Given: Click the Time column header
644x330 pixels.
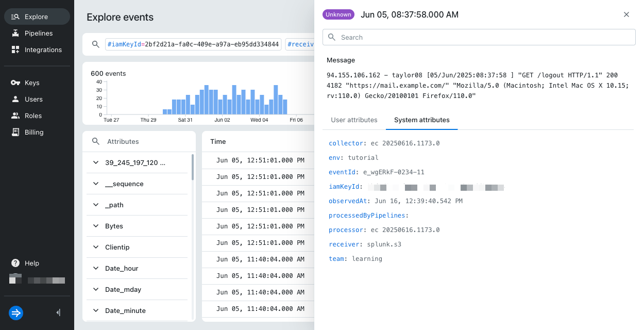Looking at the screenshot, I should [218, 141].
